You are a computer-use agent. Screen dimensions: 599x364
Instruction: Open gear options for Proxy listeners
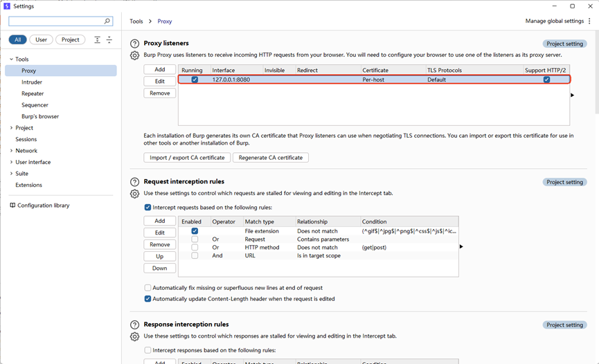click(x=134, y=55)
